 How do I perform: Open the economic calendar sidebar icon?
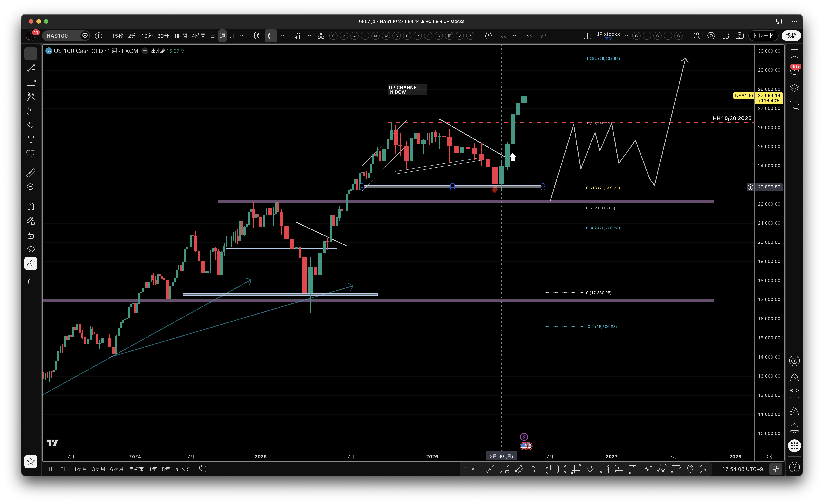pos(794,394)
